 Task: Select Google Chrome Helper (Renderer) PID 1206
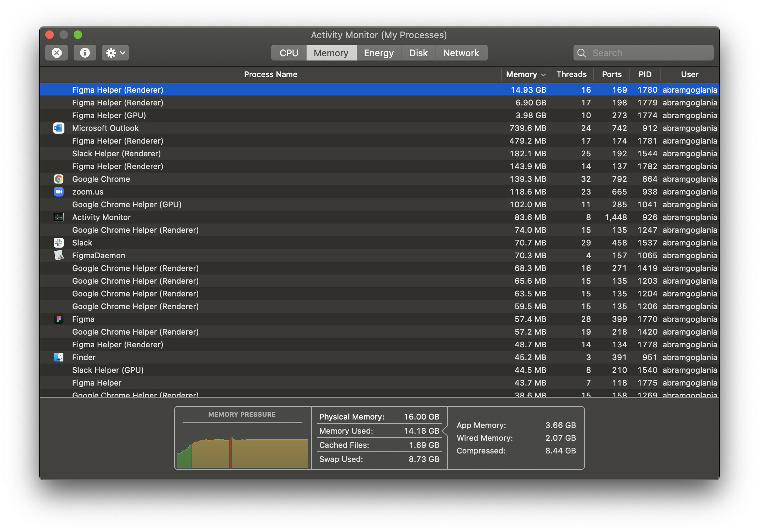click(x=379, y=306)
